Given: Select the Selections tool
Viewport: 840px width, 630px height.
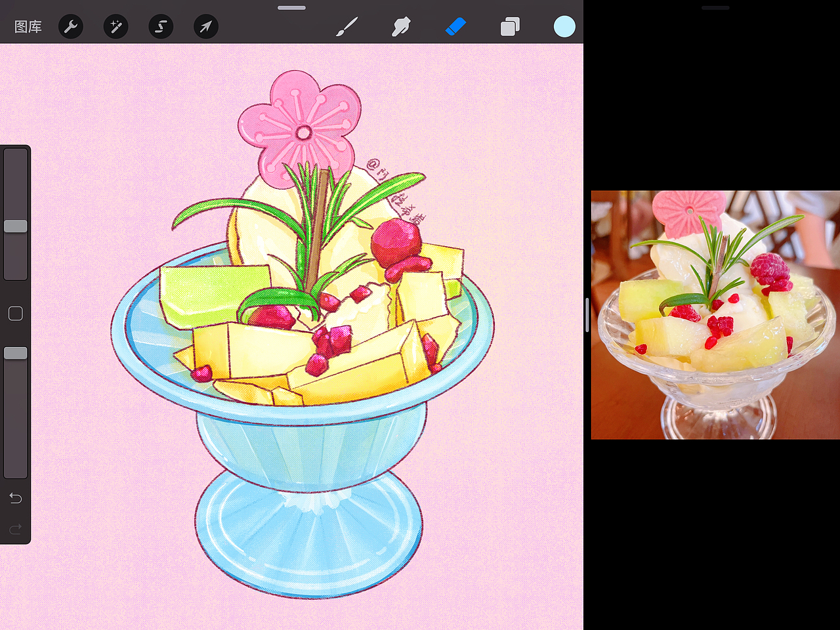Looking at the screenshot, I should coord(160,26).
